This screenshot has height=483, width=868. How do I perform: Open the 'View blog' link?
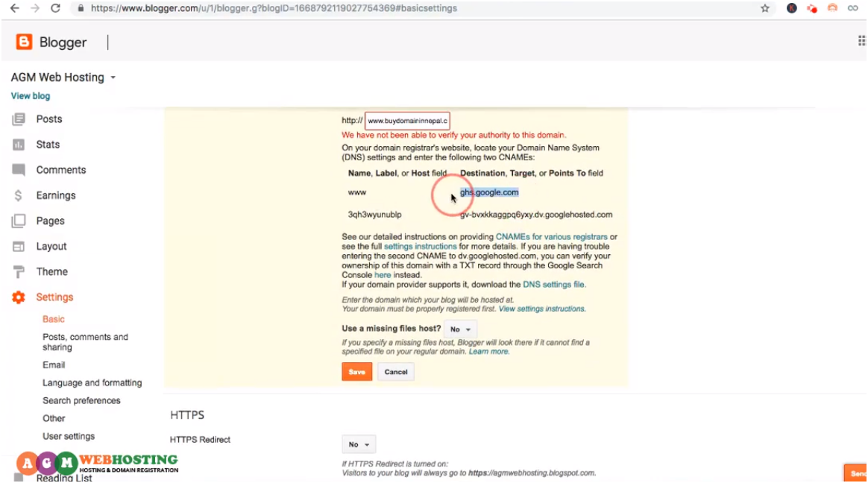click(30, 95)
